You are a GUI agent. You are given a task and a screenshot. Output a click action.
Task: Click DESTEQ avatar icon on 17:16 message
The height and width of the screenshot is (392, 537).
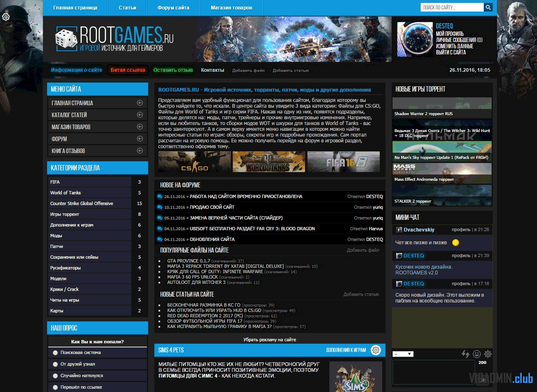tap(399, 284)
